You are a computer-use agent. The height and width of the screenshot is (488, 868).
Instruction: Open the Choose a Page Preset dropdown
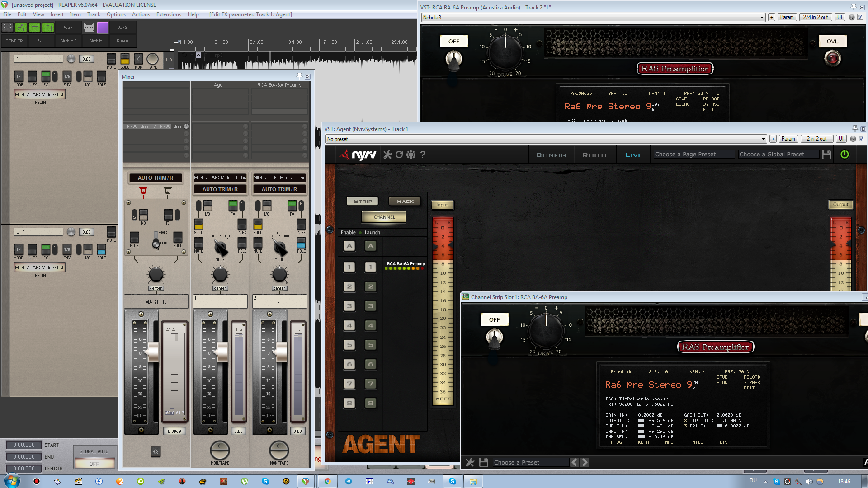click(693, 155)
